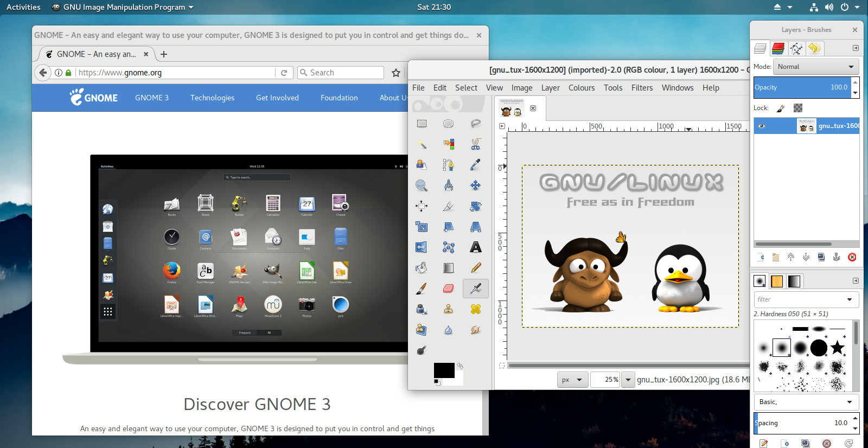Toggle lock alpha channel checkerboard icon
The width and height of the screenshot is (868, 448).
[798, 108]
